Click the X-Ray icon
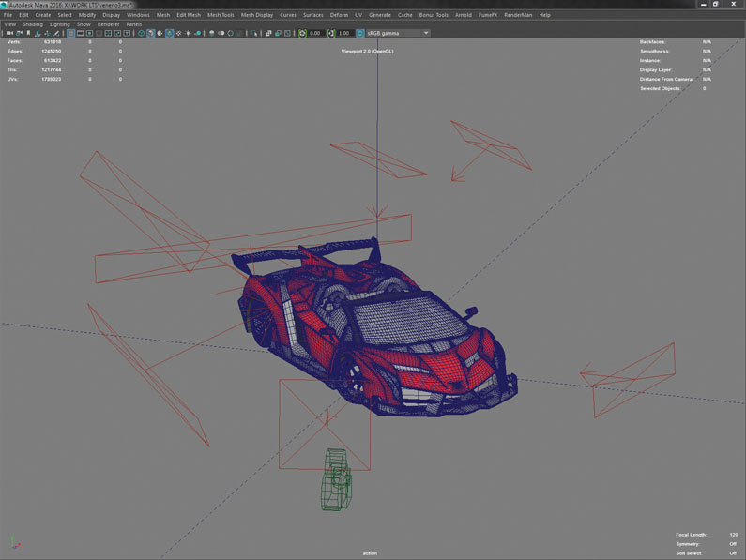This screenshot has width=746, height=560. click(268, 34)
